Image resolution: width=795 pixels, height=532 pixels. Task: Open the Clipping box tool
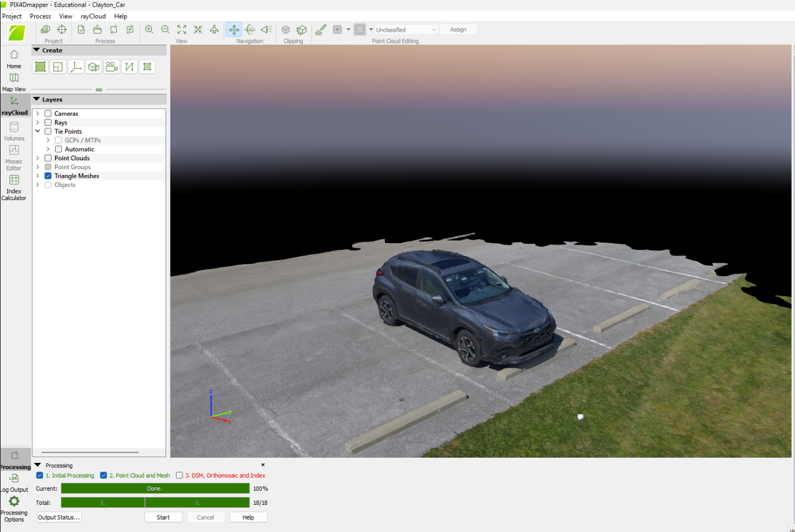286,29
